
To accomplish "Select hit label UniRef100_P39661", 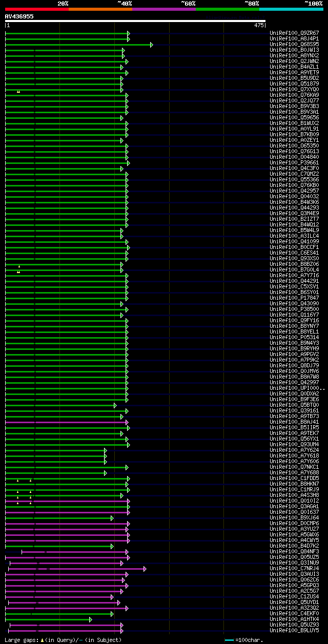I will 294,162.
